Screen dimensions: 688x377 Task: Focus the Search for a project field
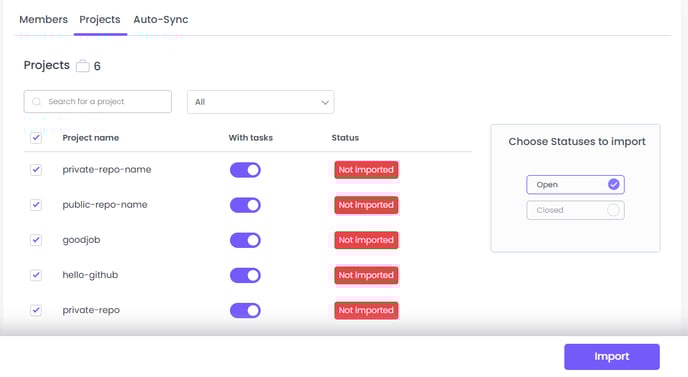pos(97,101)
